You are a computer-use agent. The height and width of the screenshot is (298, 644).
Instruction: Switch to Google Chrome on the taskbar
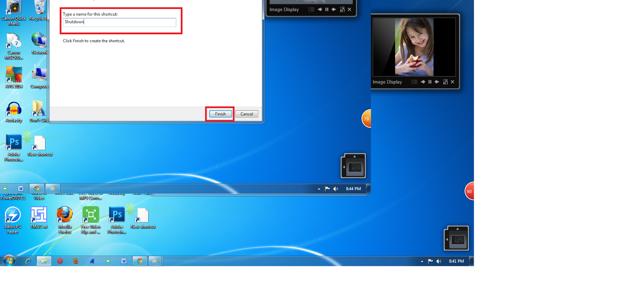point(140,261)
